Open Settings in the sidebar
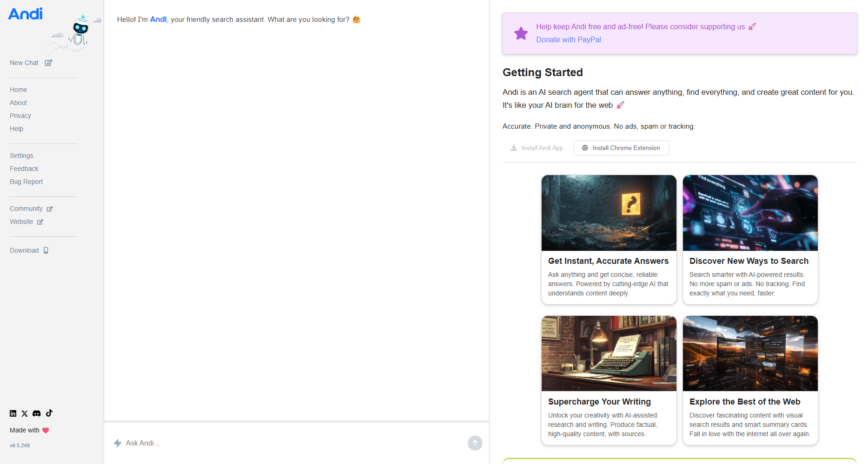The width and height of the screenshot is (868, 464). pos(21,156)
